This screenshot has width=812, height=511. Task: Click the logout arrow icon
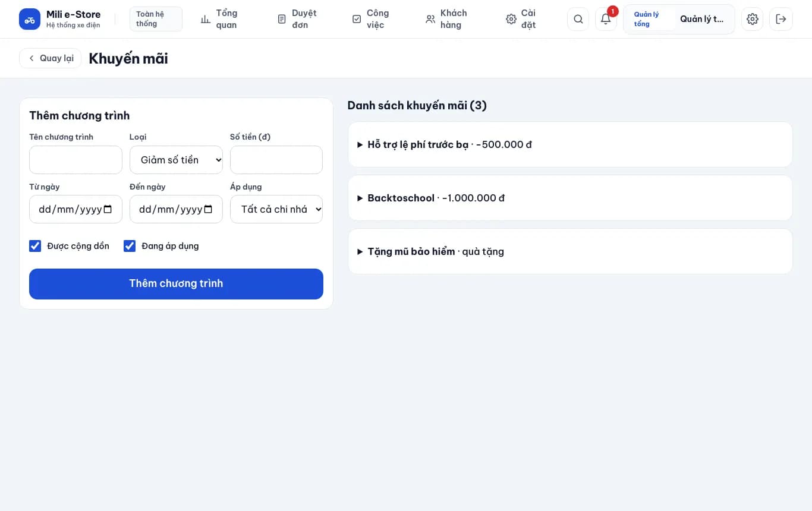[x=781, y=19]
